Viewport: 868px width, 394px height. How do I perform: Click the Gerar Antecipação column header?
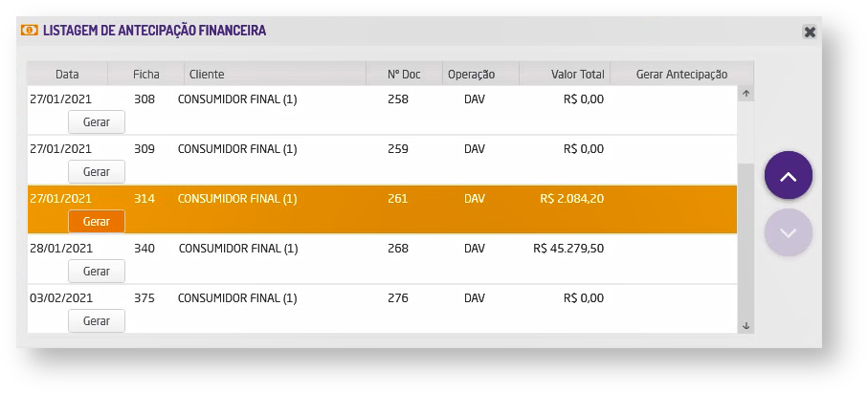[x=681, y=75]
